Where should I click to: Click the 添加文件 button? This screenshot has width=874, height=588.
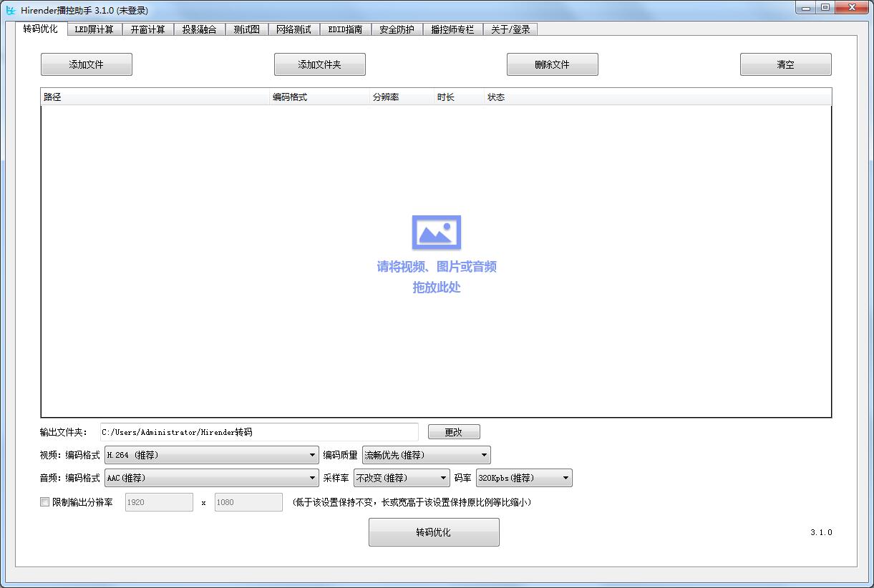point(87,64)
